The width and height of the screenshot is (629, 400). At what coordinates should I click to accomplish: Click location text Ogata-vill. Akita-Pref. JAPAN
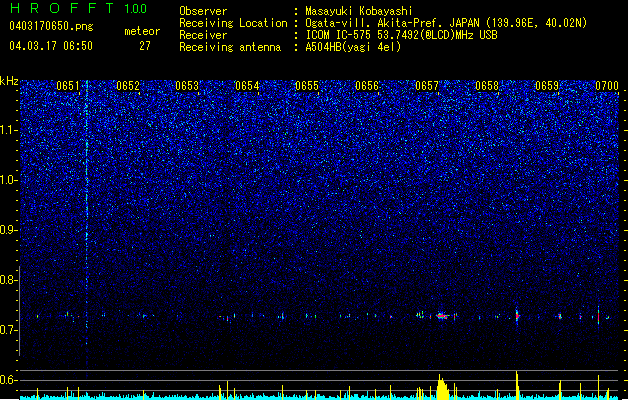coord(392,23)
